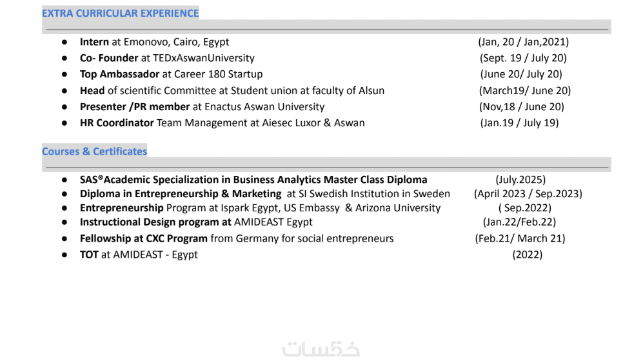Click the Fellowship at CXC Program entry
Screen dimensions: 643x364
click(x=236, y=238)
